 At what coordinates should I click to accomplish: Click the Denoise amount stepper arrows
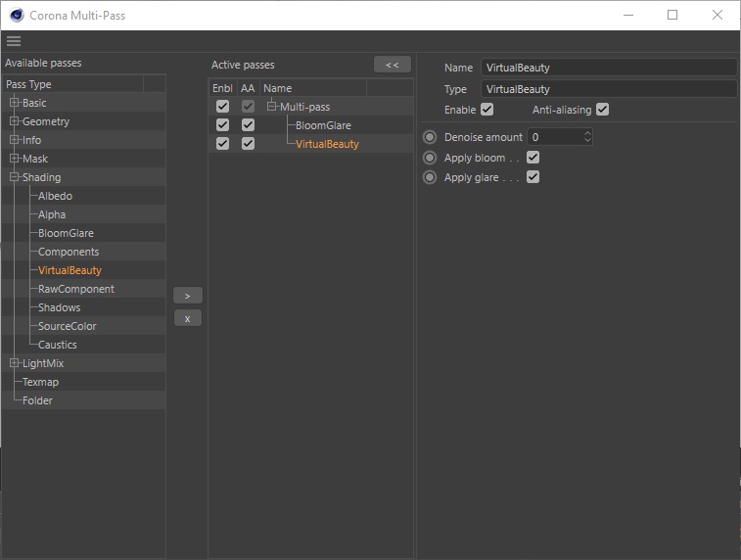(587, 137)
